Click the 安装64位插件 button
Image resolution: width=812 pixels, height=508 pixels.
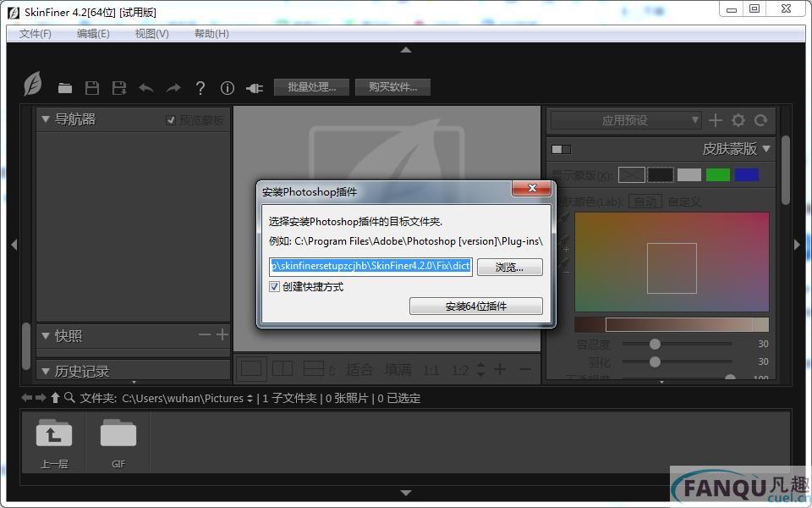(x=475, y=306)
